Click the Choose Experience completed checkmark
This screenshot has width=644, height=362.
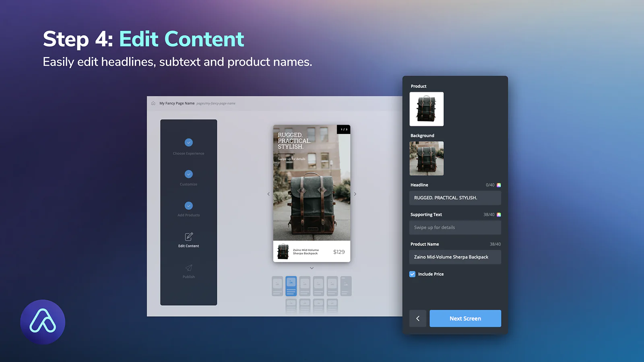pos(188,142)
